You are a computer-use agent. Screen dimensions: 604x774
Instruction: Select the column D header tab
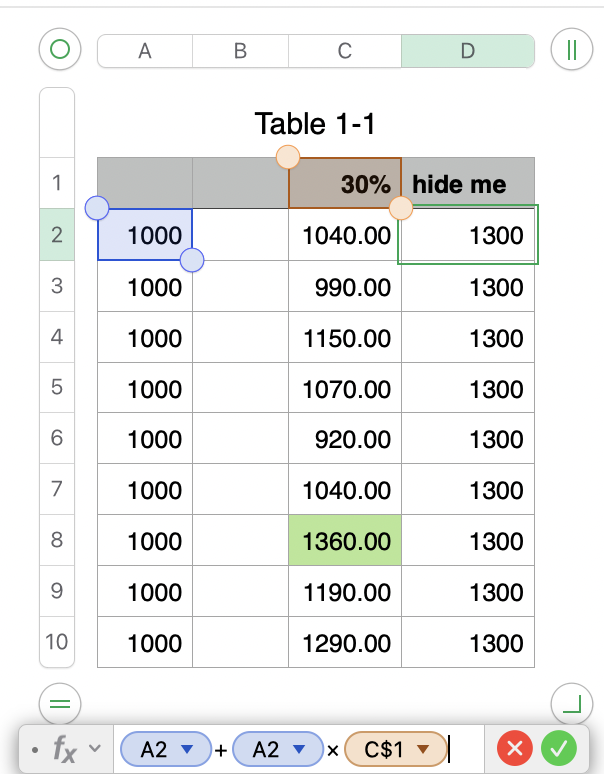(x=468, y=51)
